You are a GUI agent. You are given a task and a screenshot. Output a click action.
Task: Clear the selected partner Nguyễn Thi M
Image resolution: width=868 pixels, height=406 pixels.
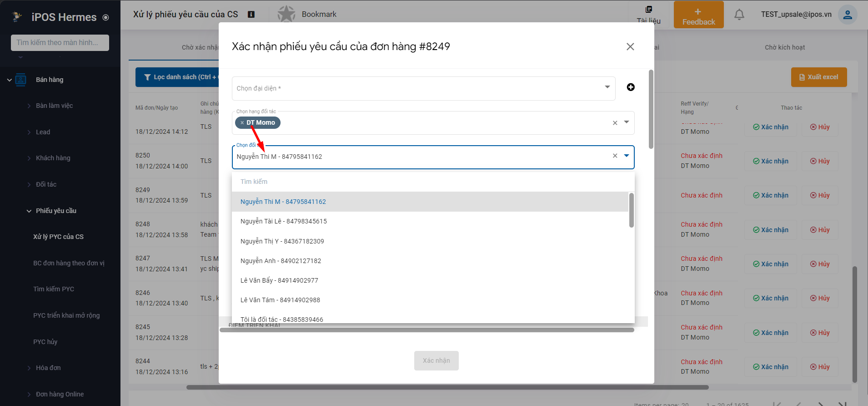point(615,156)
